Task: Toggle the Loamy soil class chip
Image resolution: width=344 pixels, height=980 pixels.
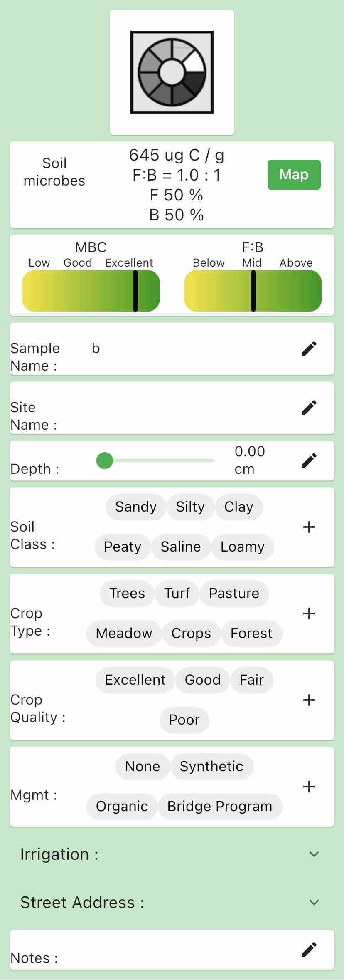Action: point(242,547)
